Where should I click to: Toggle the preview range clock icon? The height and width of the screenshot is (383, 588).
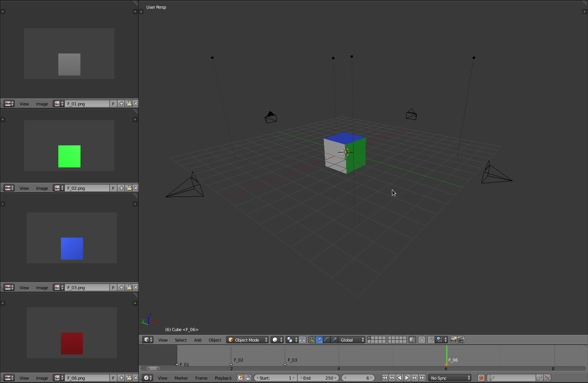240,378
